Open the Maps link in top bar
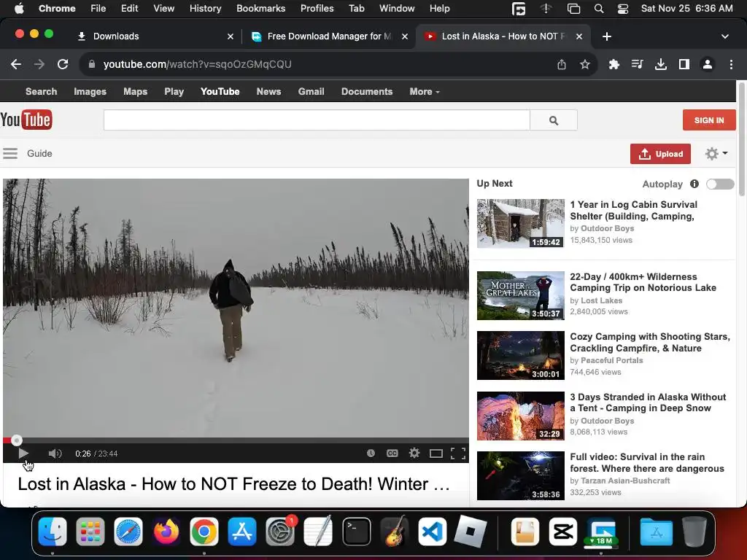The image size is (747, 560). [x=135, y=91]
